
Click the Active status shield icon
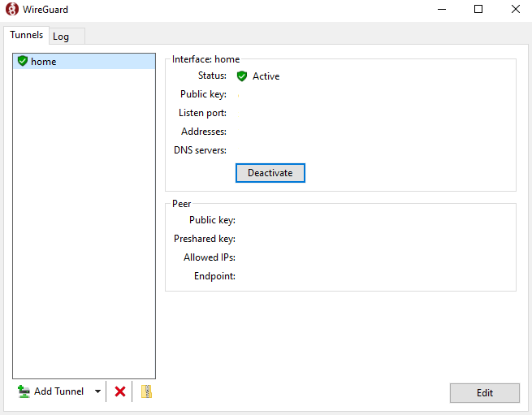coord(242,76)
